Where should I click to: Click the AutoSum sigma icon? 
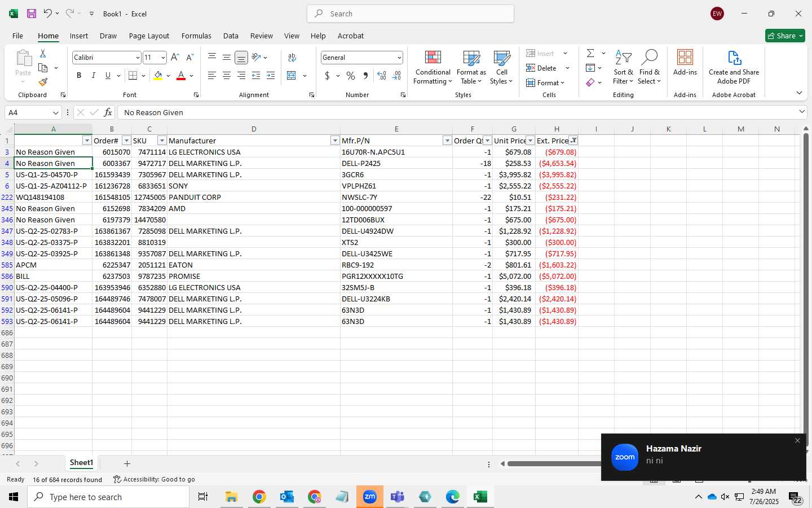590,53
